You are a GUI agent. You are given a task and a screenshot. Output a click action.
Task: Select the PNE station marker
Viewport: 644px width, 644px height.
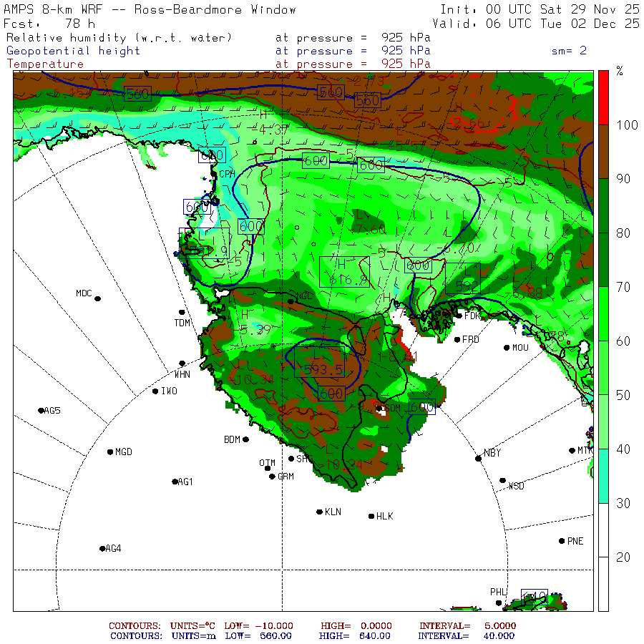(x=562, y=541)
